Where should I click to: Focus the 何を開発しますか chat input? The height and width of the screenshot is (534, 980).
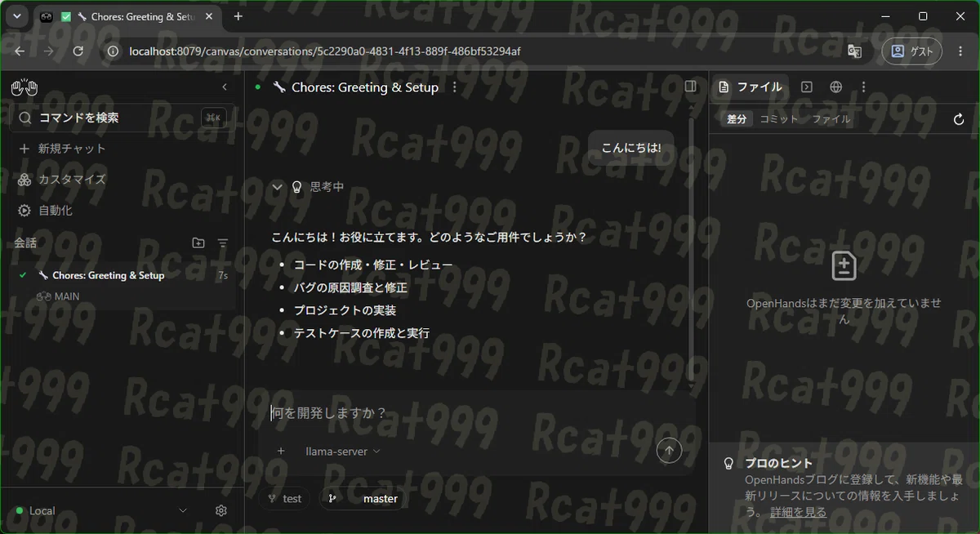click(477, 413)
